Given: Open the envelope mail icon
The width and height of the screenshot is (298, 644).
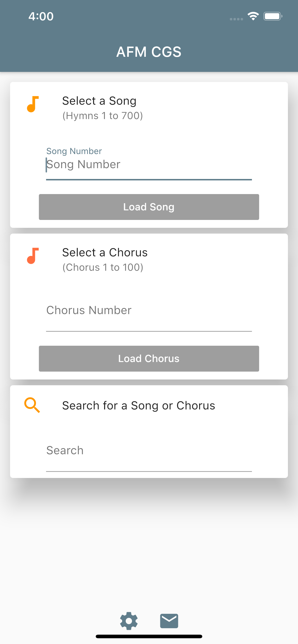Looking at the screenshot, I should (169, 621).
